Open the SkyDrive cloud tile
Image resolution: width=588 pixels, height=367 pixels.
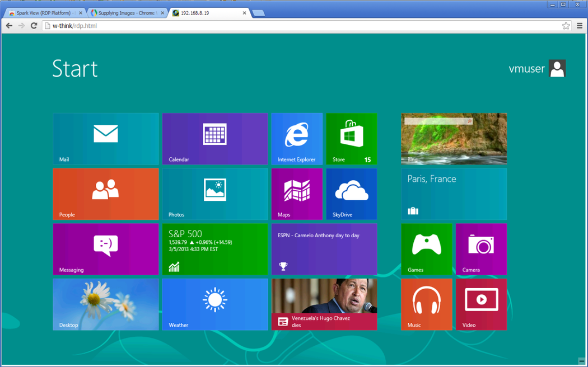coord(351,194)
